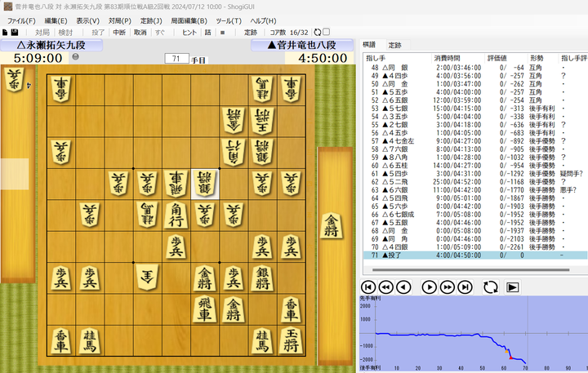This screenshot has width=588, height=373.
Task: Click the save floppy disk icon
Action: point(15,33)
